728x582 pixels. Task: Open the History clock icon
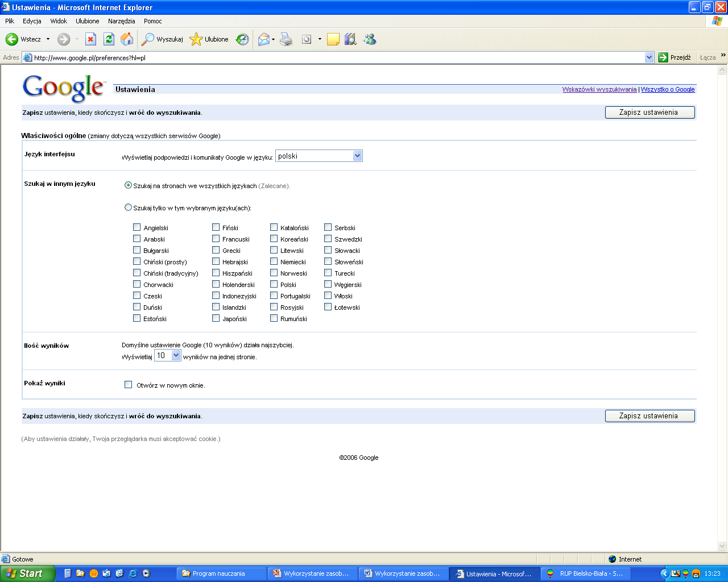pyautogui.click(x=242, y=39)
